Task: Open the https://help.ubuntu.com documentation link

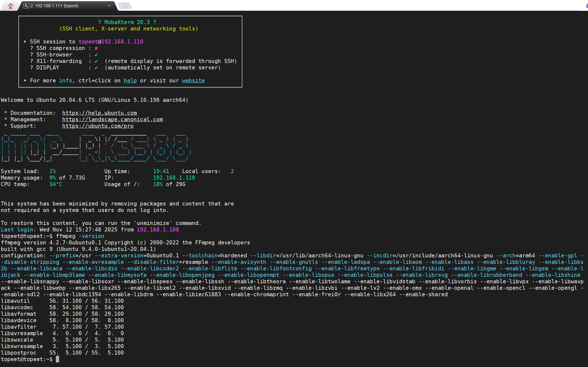Action: pos(100,113)
